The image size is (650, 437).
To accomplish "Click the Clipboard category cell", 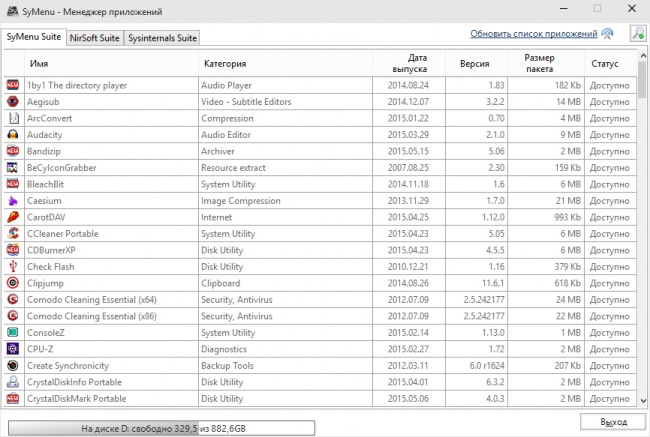I will pyautogui.click(x=285, y=283).
